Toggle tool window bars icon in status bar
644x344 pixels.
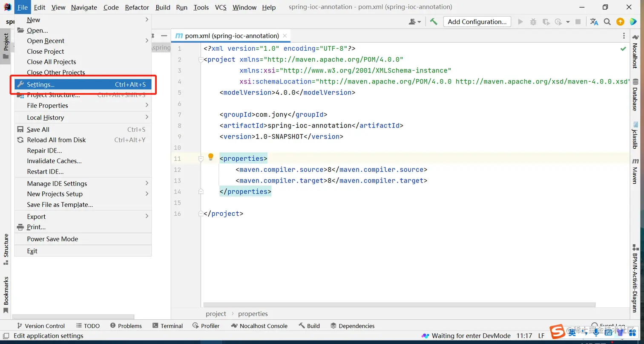pyautogui.click(x=6, y=336)
